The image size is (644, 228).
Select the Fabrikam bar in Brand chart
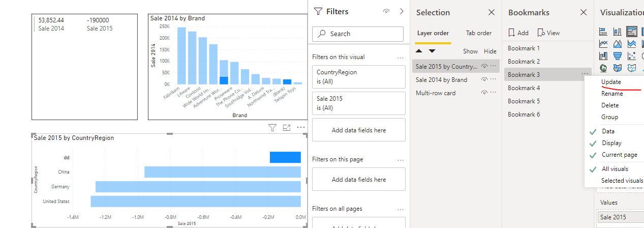click(181, 55)
